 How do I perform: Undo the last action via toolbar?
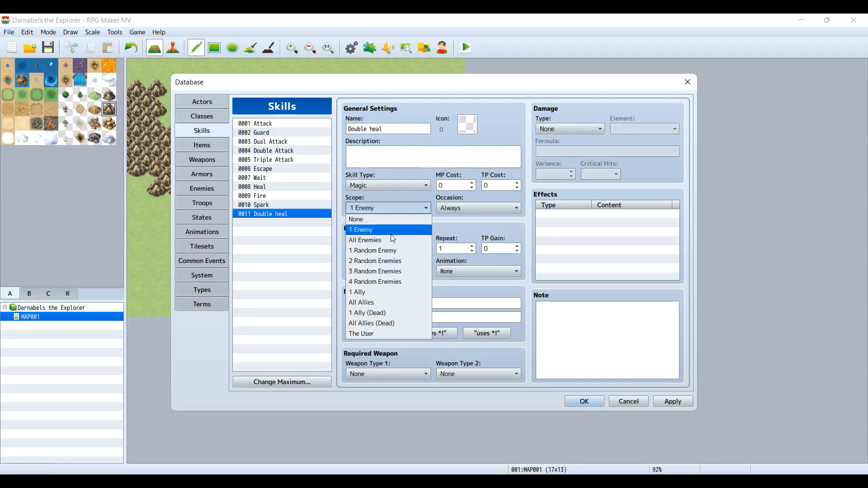click(x=131, y=47)
